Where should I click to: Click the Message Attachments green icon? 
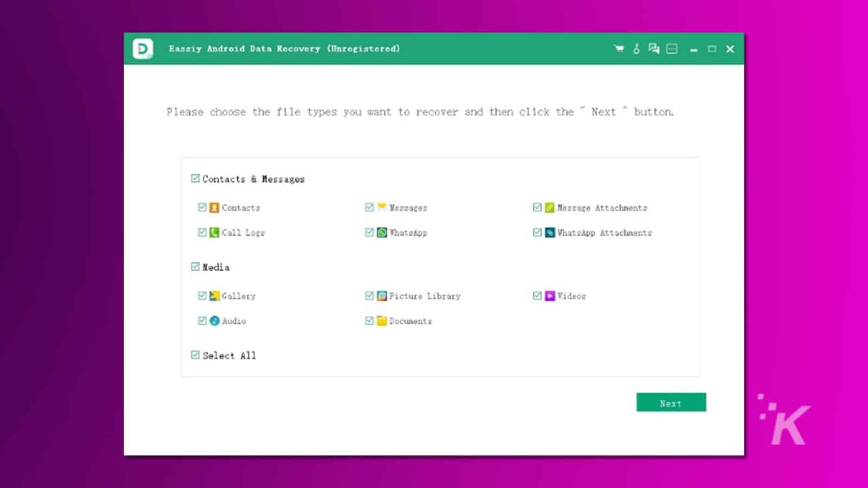(550, 208)
